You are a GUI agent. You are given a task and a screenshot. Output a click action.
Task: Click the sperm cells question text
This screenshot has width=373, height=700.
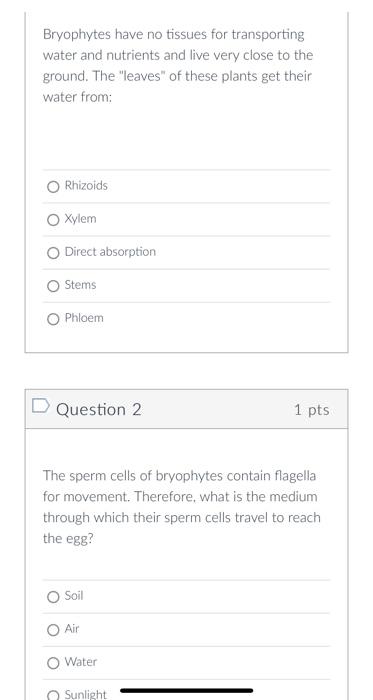click(x=182, y=507)
